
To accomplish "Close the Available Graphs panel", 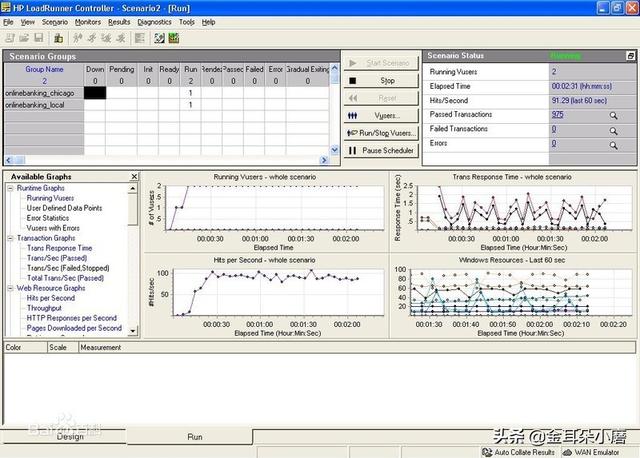I will [x=134, y=177].
